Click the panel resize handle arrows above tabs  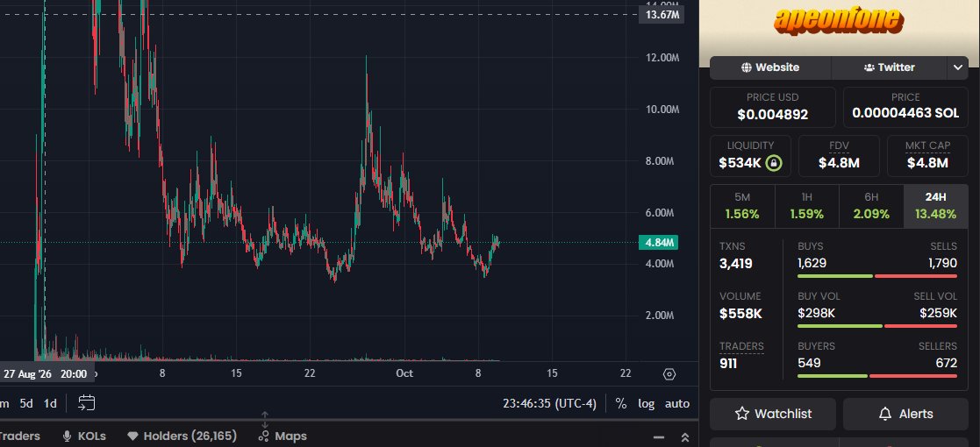click(264, 420)
